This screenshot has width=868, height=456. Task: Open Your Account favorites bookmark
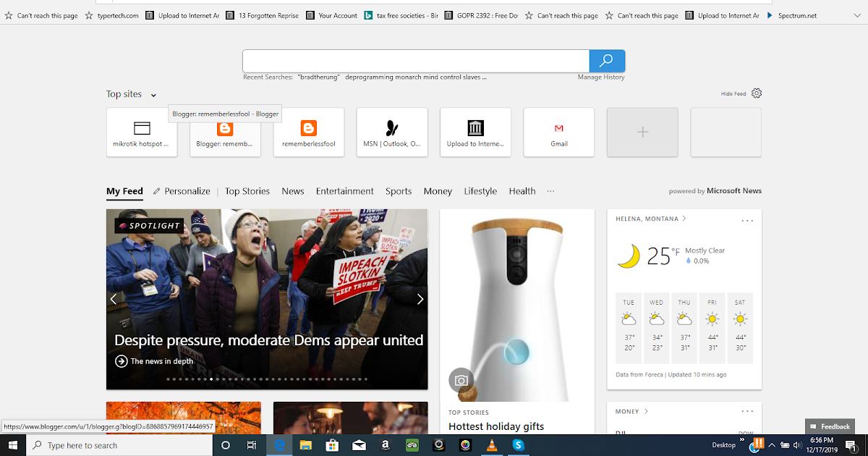(x=331, y=15)
